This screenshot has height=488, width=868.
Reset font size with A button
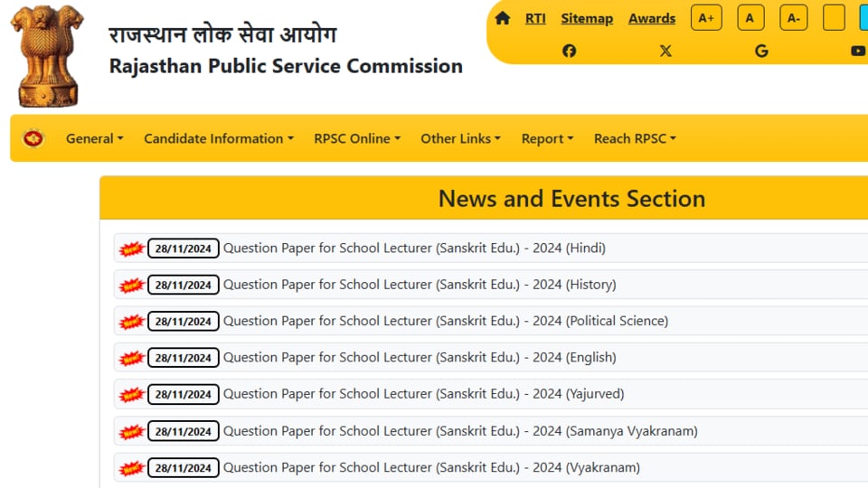[750, 18]
